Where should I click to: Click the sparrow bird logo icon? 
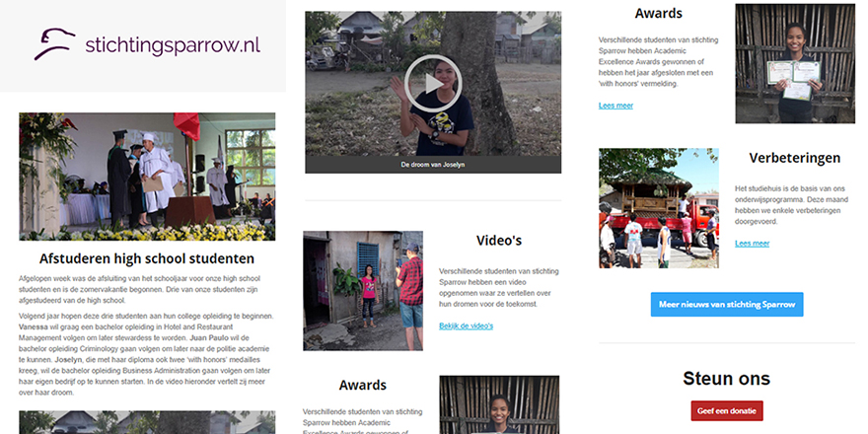pos(55,43)
